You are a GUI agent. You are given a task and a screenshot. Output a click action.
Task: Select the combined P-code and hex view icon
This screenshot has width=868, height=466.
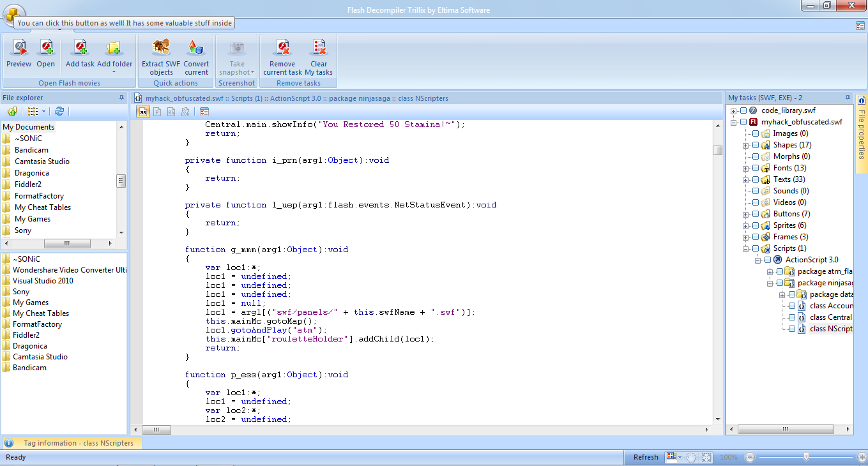click(x=185, y=112)
